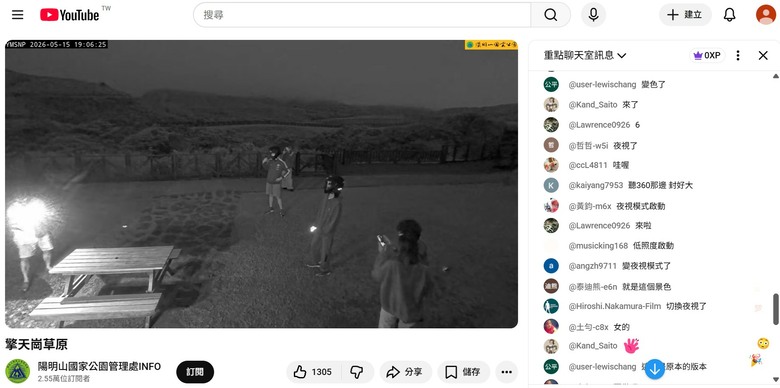Close the live chat panel

(763, 55)
